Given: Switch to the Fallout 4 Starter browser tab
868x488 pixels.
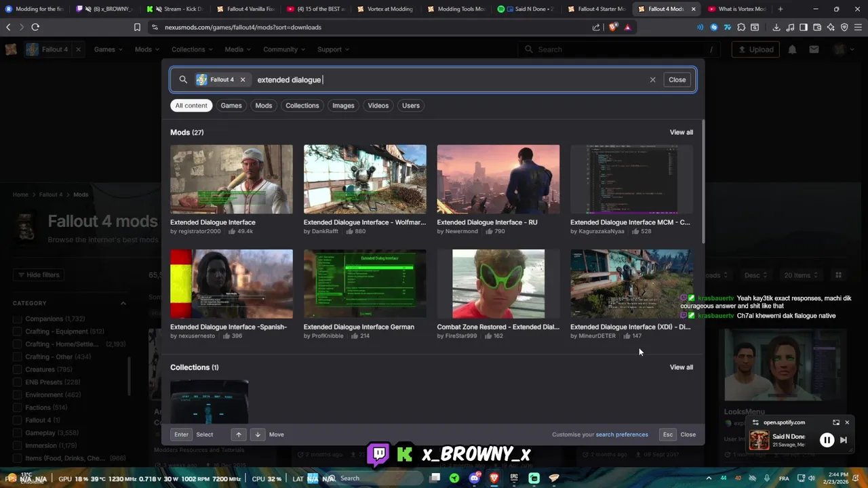Looking at the screenshot, I should (597, 9).
